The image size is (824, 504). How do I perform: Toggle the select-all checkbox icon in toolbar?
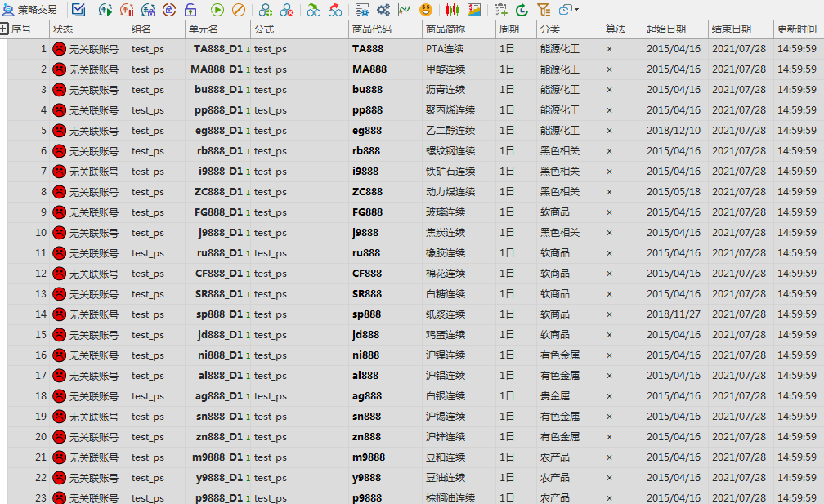click(78, 10)
